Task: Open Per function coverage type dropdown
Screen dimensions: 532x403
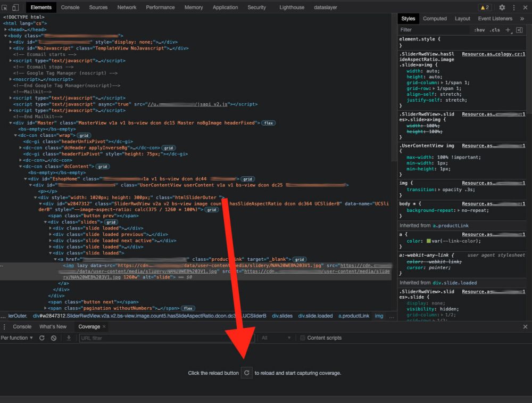Action: [16, 338]
